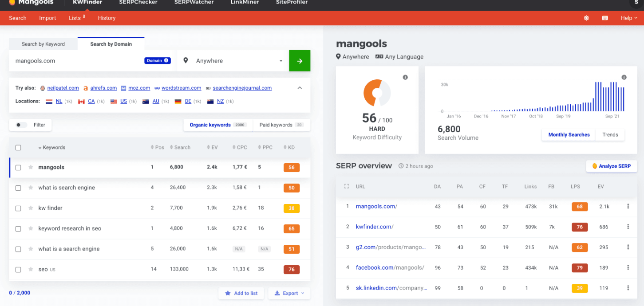Open the neilpatel.com suggestion link
Image resolution: width=644 pixels, height=306 pixels.
coord(63,88)
